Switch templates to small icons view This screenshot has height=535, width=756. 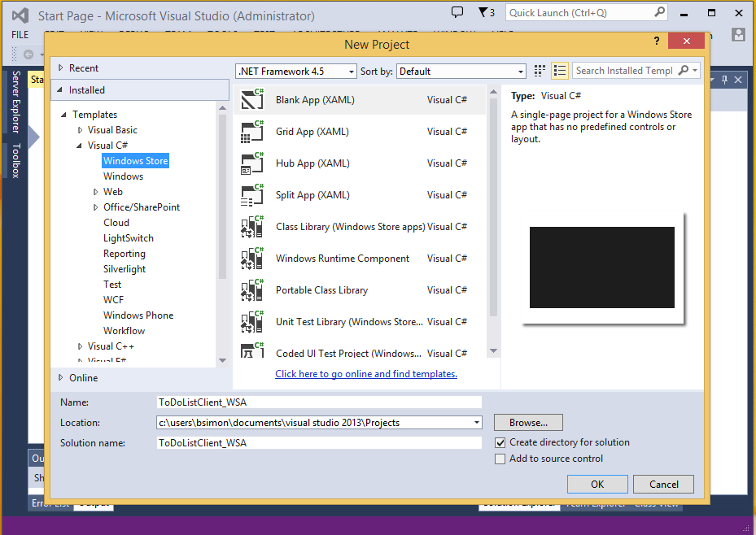tap(541, 71)
